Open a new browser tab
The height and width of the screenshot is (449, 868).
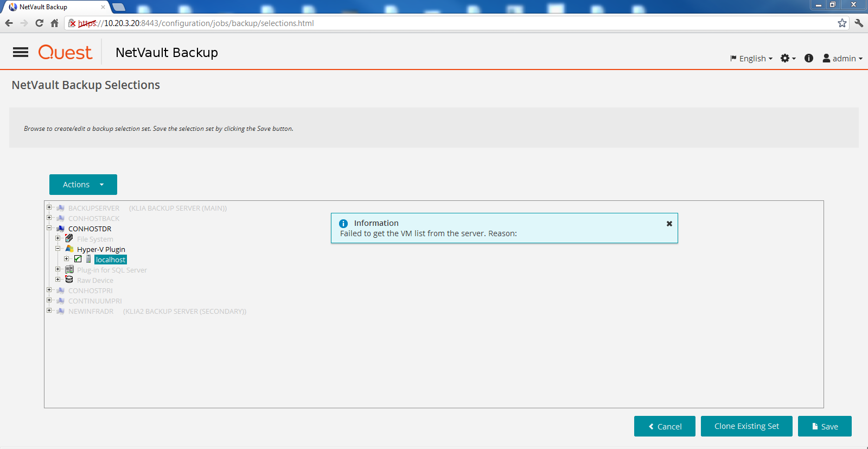tap(119, 7)
